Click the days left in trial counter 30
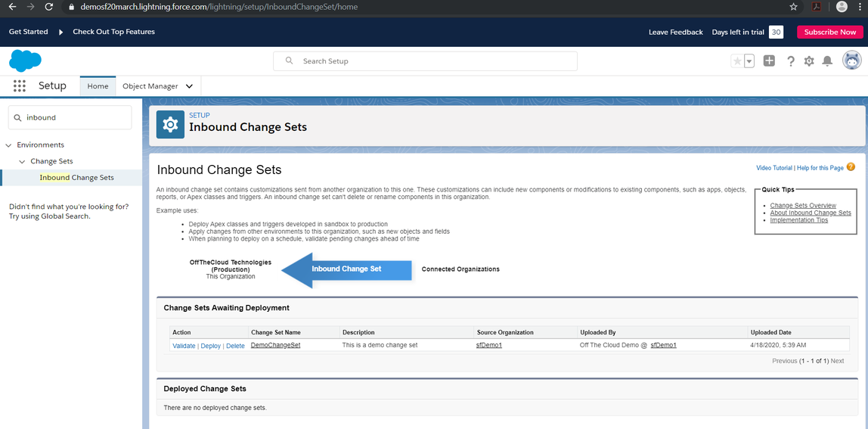The image size is (868, 429). click(x=776, y=32)
